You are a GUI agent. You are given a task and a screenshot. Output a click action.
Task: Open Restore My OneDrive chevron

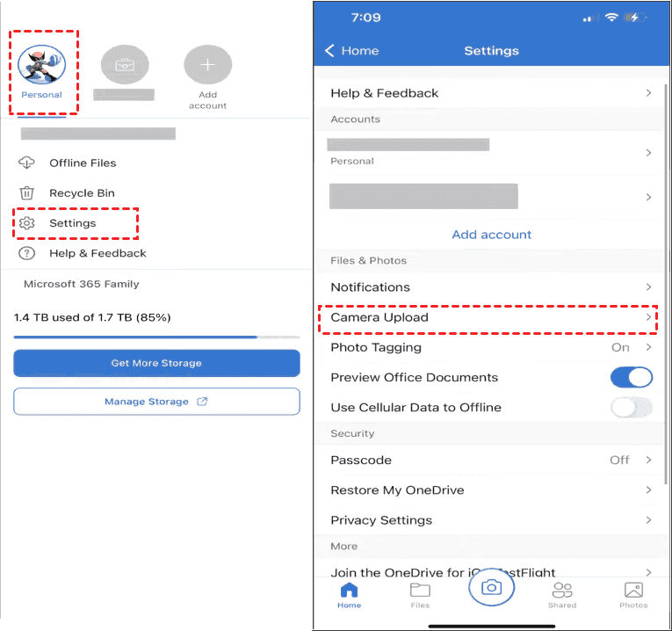click(648, 490)
